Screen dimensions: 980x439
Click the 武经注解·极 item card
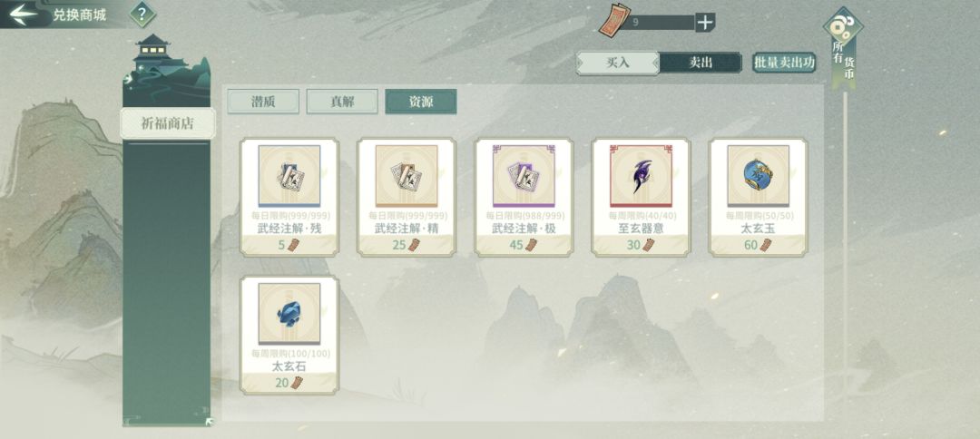point(524,197)
